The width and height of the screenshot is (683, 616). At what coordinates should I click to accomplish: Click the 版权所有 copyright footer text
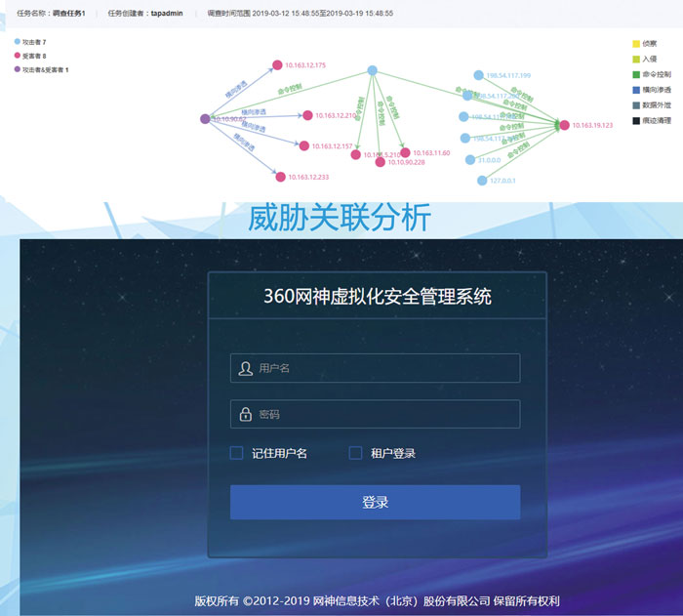click(377, 600)
